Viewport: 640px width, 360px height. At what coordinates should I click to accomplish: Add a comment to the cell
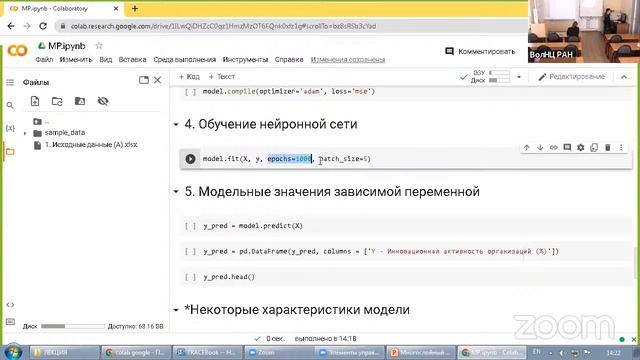(567, 147)
